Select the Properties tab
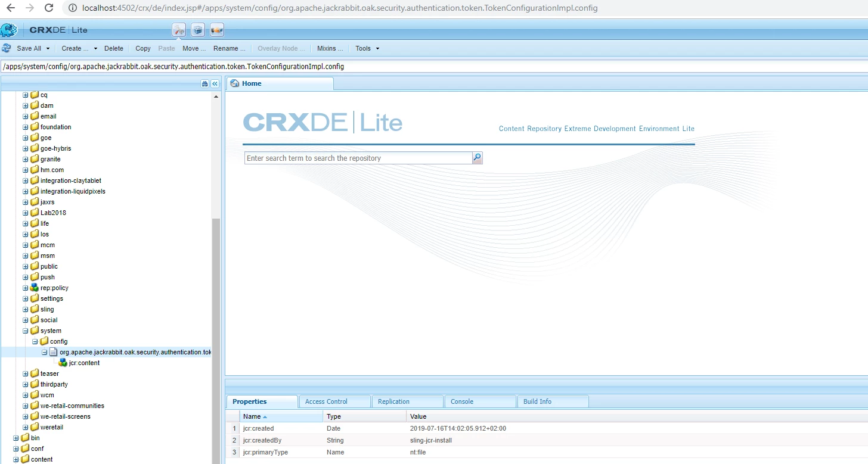868x464 pixels. (x=262, y=401)
